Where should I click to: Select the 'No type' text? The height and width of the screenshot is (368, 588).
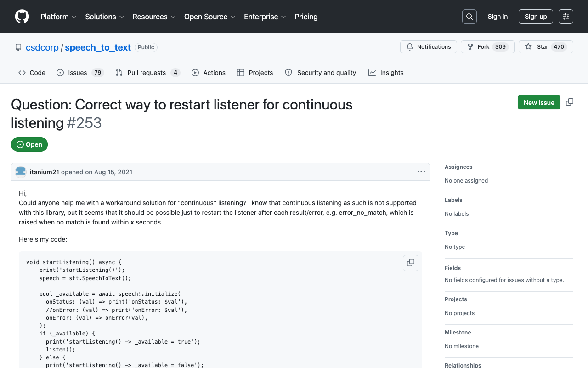pos(455,247)
